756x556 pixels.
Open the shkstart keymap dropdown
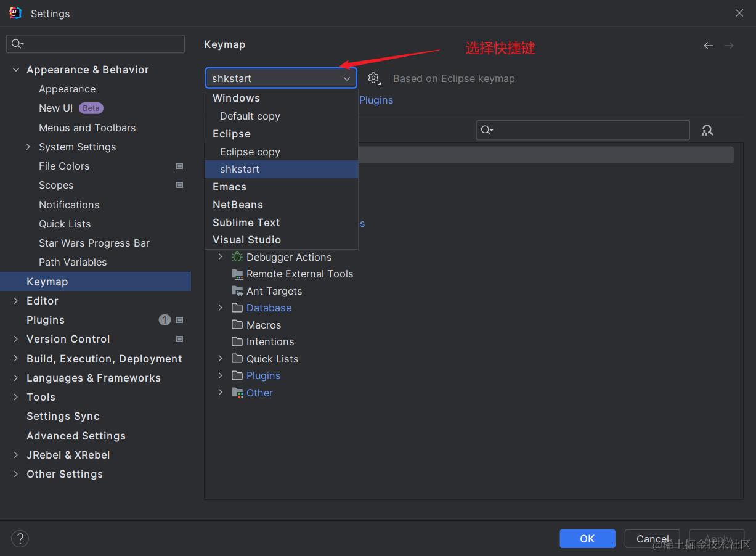tap(281, 78)
